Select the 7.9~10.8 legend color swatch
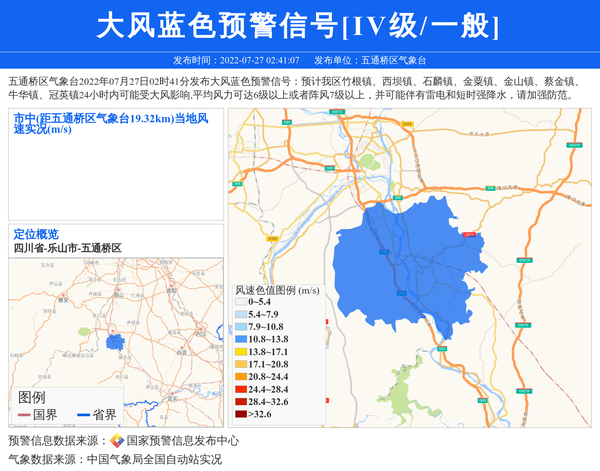Screen dimensions: 600x471 [240, 327]
